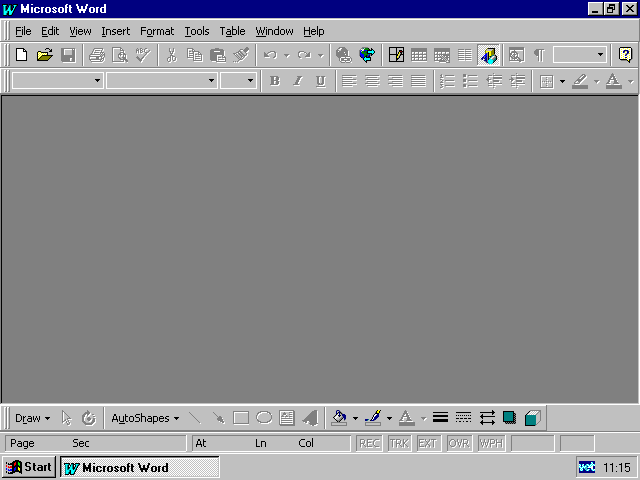Open the Tools menu
The height and width of the screenshot is (480, 640).
[197, 31]
